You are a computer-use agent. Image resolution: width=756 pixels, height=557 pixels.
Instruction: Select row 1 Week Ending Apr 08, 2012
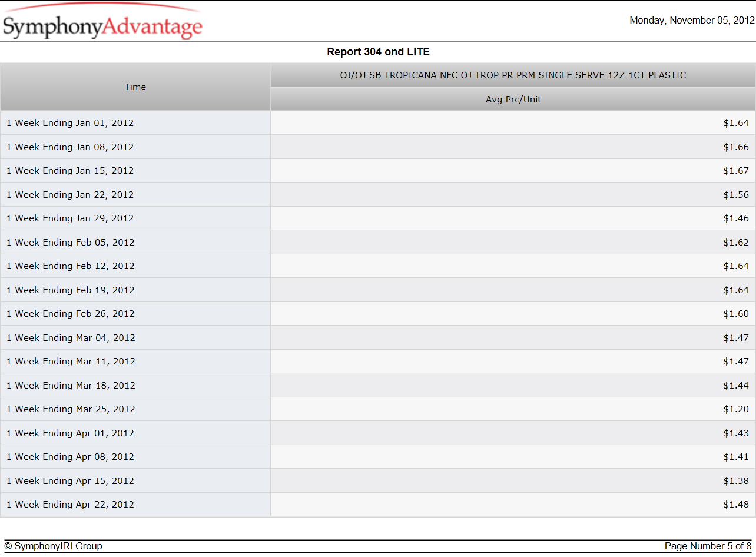pos(378,457)
